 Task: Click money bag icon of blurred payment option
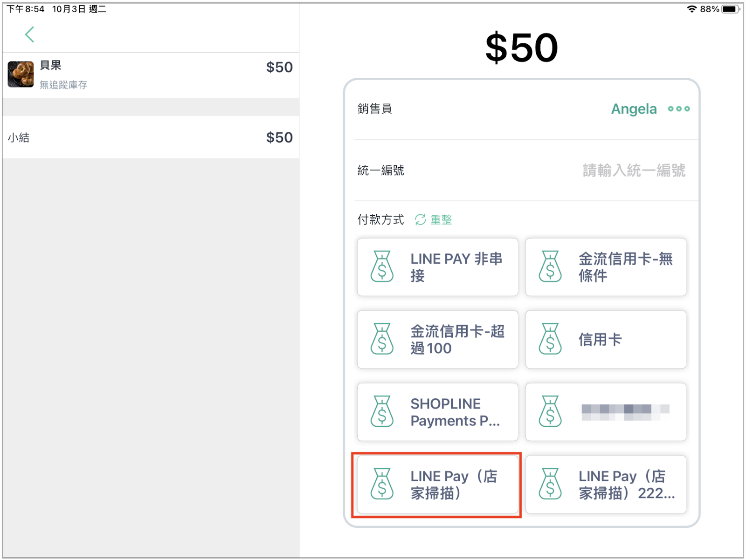(x=550, y=412)
